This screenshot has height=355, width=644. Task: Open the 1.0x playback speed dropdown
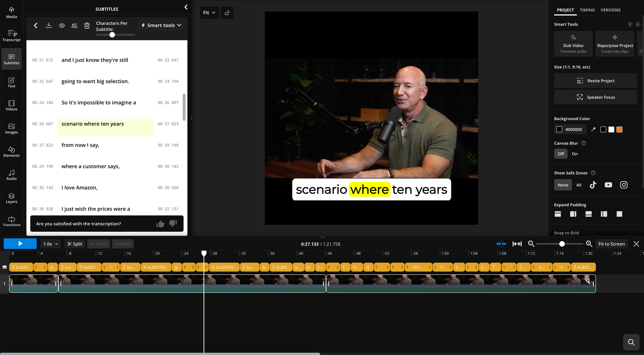[x=51, y=244]
